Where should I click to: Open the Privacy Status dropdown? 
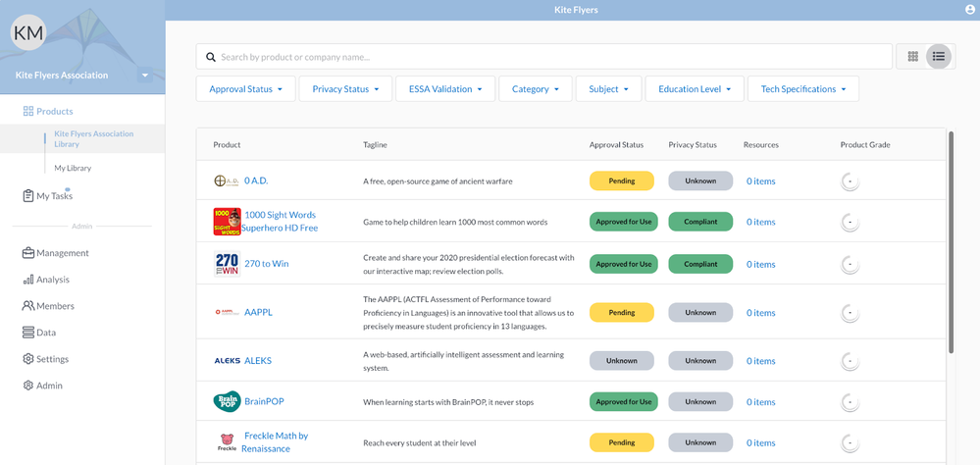pyautogui.click(x=345, y=89)
